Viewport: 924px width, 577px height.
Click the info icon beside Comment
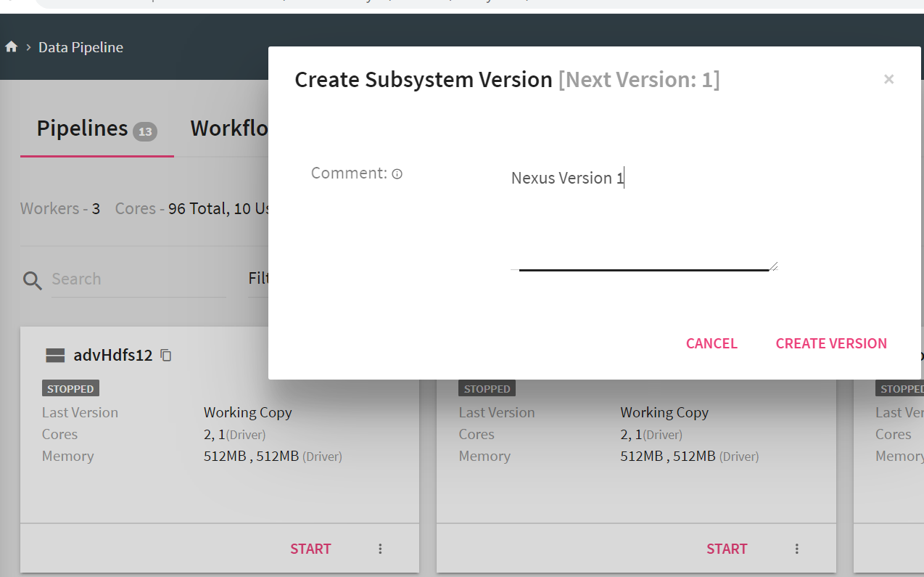pos(397,174)
